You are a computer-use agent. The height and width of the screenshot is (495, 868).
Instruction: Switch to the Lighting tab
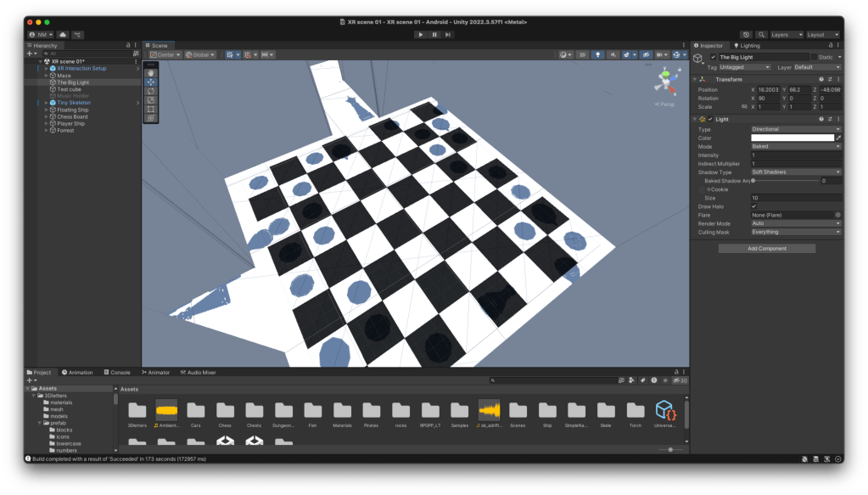pos(747,45)
